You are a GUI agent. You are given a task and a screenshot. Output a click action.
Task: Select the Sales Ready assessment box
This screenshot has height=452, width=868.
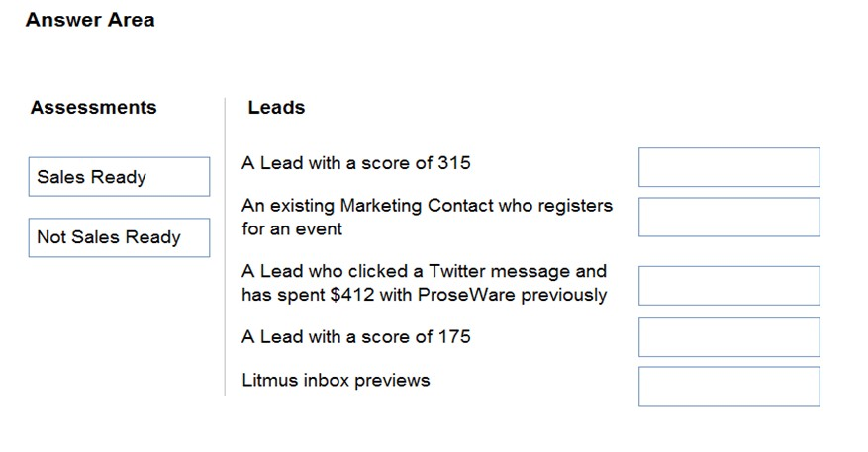119,176
